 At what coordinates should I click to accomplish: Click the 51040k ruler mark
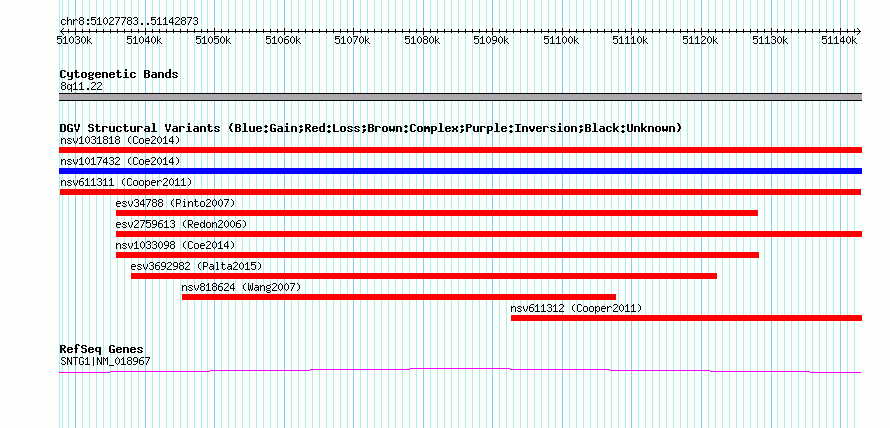[x=145, y=40]
